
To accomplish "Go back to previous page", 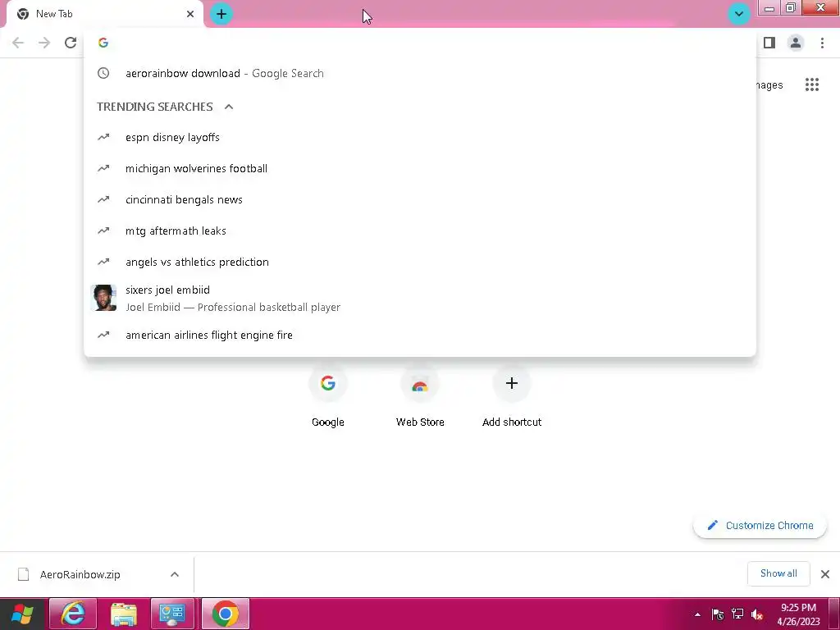I will 18,43.
